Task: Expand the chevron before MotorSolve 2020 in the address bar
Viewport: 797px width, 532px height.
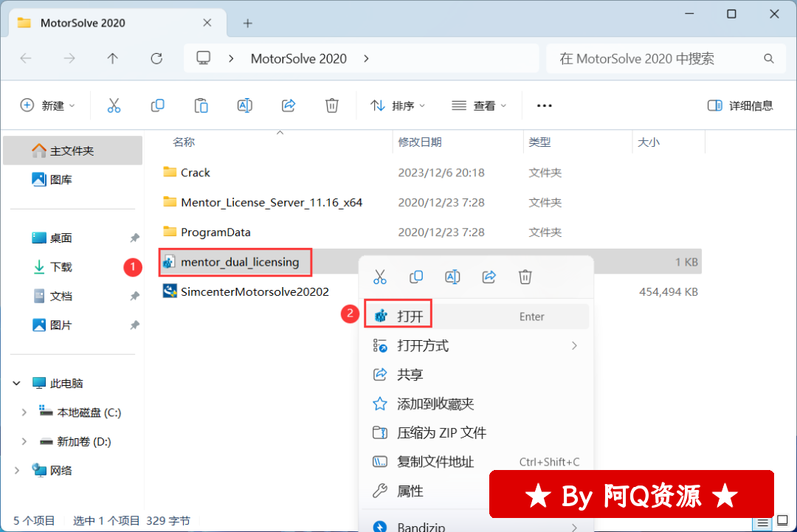Action: 231,58
